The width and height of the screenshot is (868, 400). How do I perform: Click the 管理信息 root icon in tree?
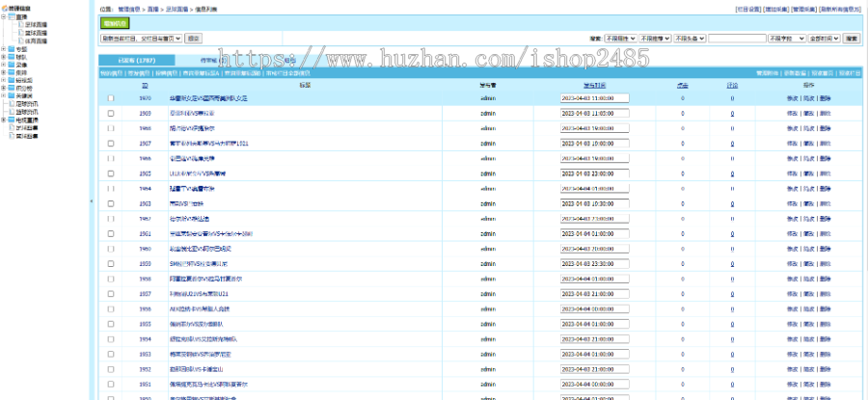(5, 9)
